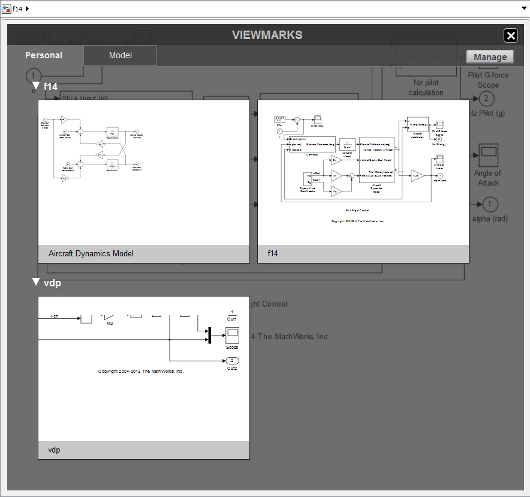Click the Simulink model icon in breadcrumb
The height and width of the screenshot is (497, 530).
coord(6,8)
